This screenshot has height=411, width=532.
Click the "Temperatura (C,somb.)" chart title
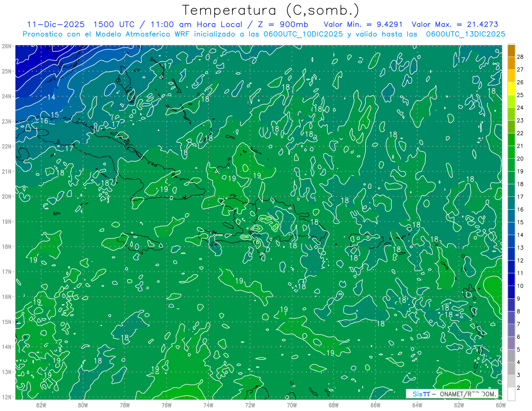(x=271, y=10)
